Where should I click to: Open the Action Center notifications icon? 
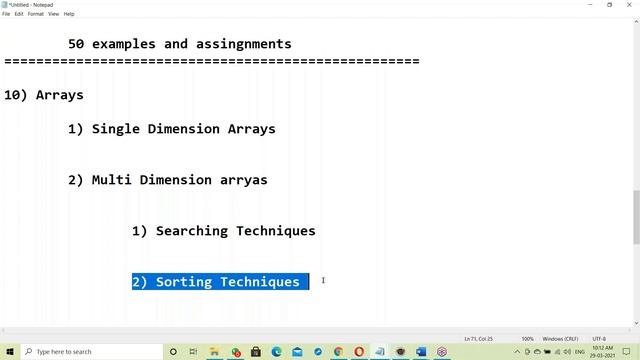pos(627,351)
